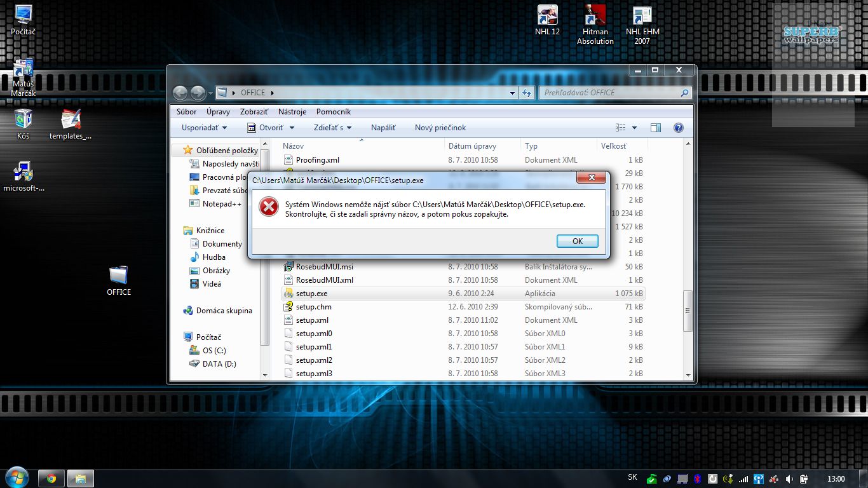Open the Súbor menu
The image size is (868, 488).
click(x=186, y=112)
